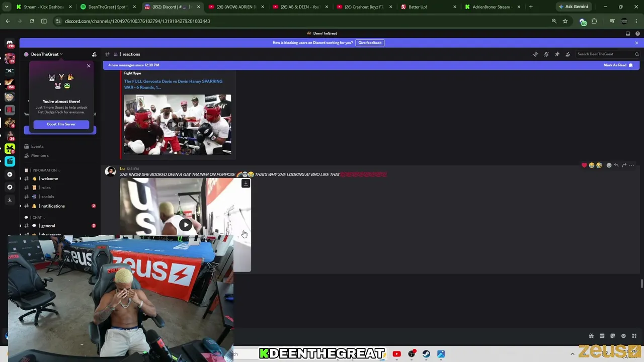
Task: Click Lu's profile avatar
Action: 110,171
